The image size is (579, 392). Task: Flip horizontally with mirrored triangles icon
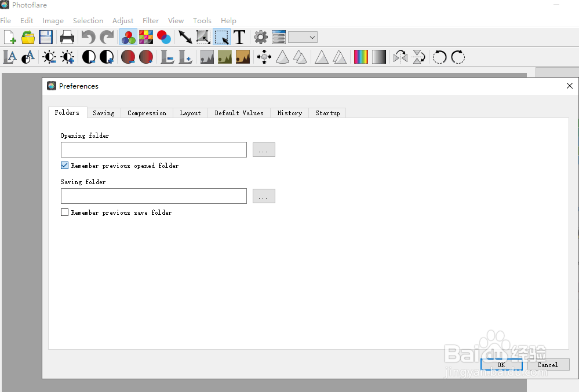click(400, 57)
